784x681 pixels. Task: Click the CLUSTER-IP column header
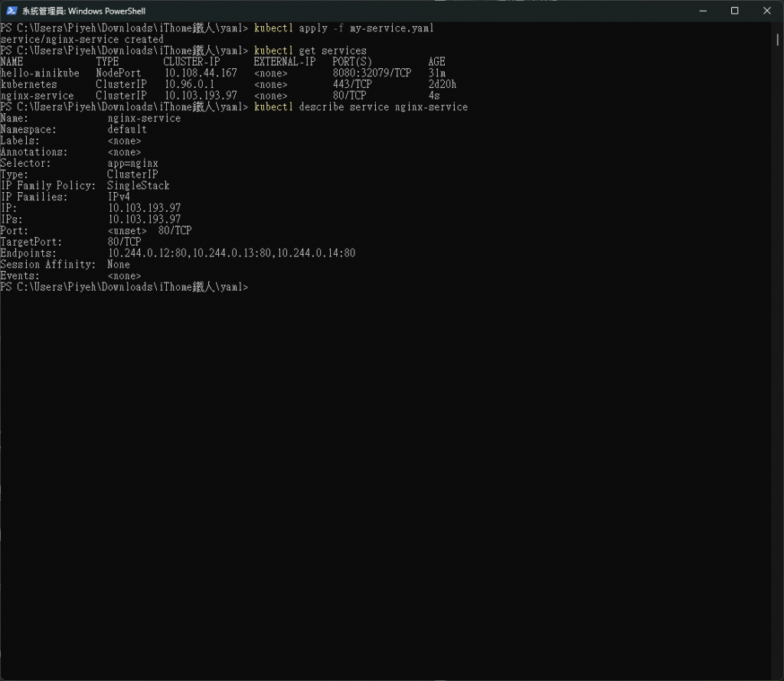pos(191,62)
